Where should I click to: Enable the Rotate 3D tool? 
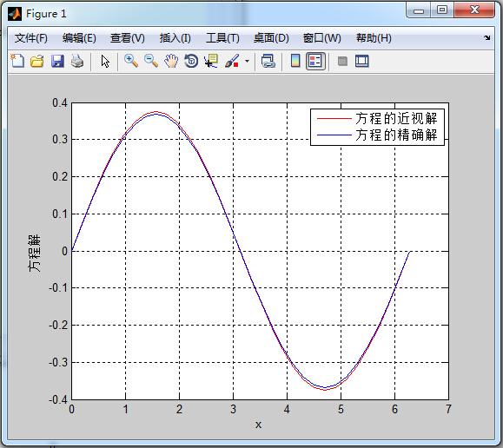(191, 61)
